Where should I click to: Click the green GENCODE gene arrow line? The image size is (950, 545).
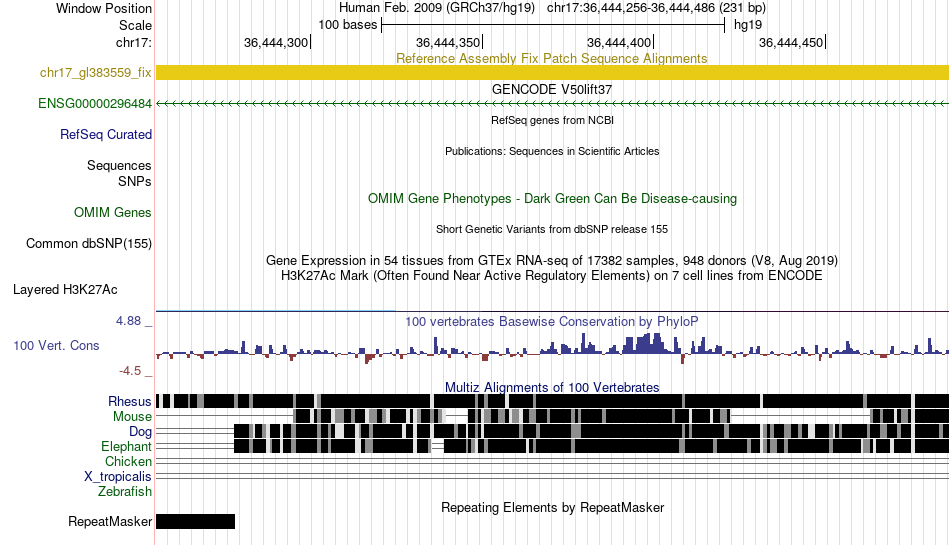[x=553, y=104]
